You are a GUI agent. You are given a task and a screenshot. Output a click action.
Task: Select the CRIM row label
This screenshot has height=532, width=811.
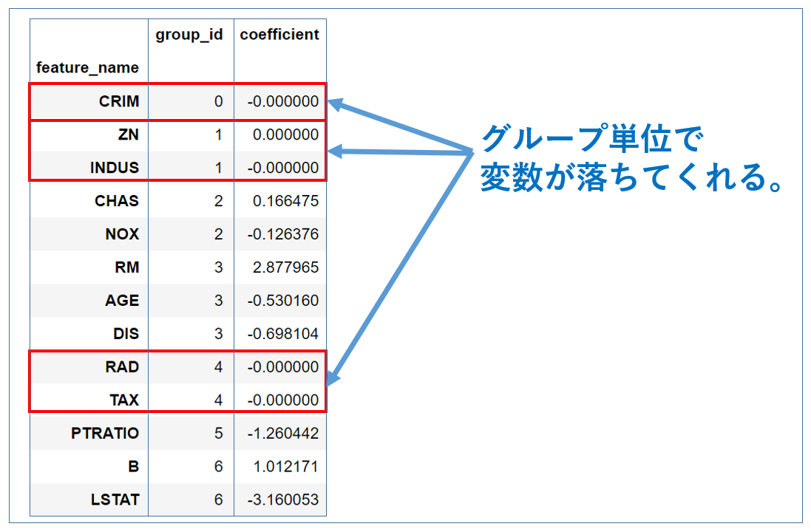118,101
